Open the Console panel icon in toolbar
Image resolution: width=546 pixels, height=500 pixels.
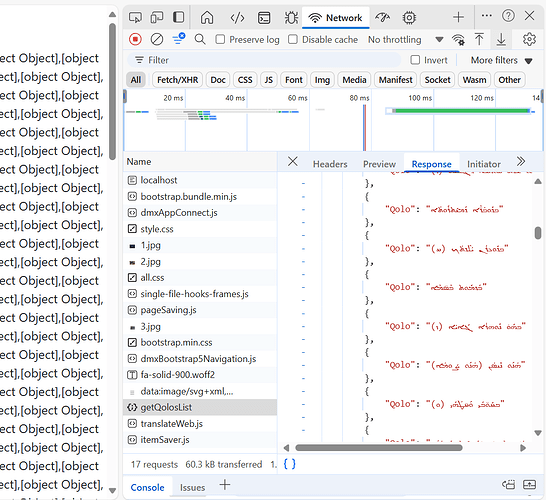click(x=264, y=17)
